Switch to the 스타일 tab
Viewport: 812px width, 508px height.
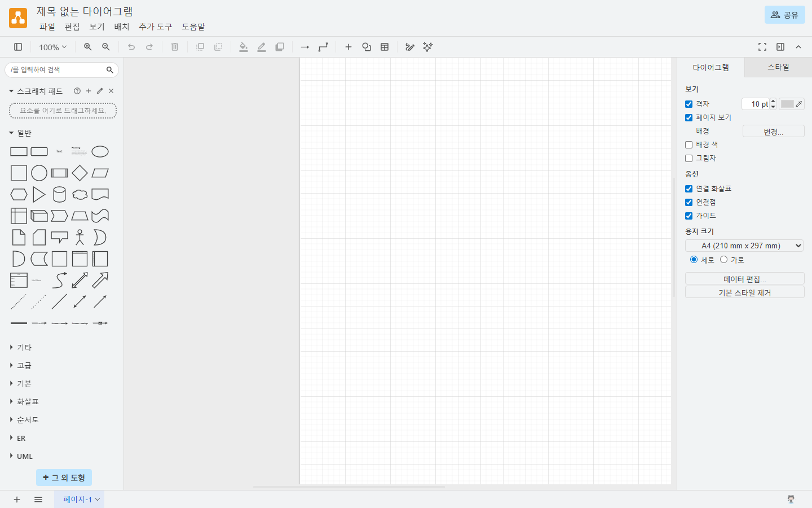click(778, 67)
